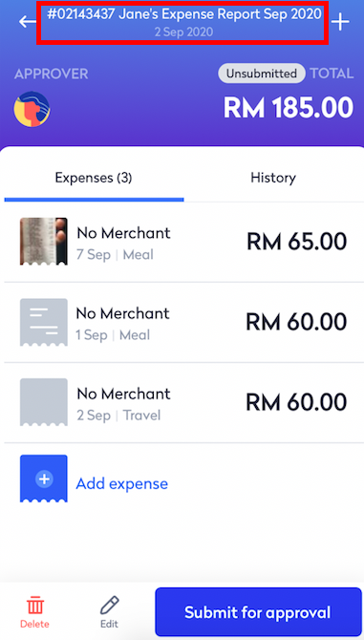Open the RM 60.00 Travel expense
Viewport: 364px width, 640px height.
(x=183, y=402)
